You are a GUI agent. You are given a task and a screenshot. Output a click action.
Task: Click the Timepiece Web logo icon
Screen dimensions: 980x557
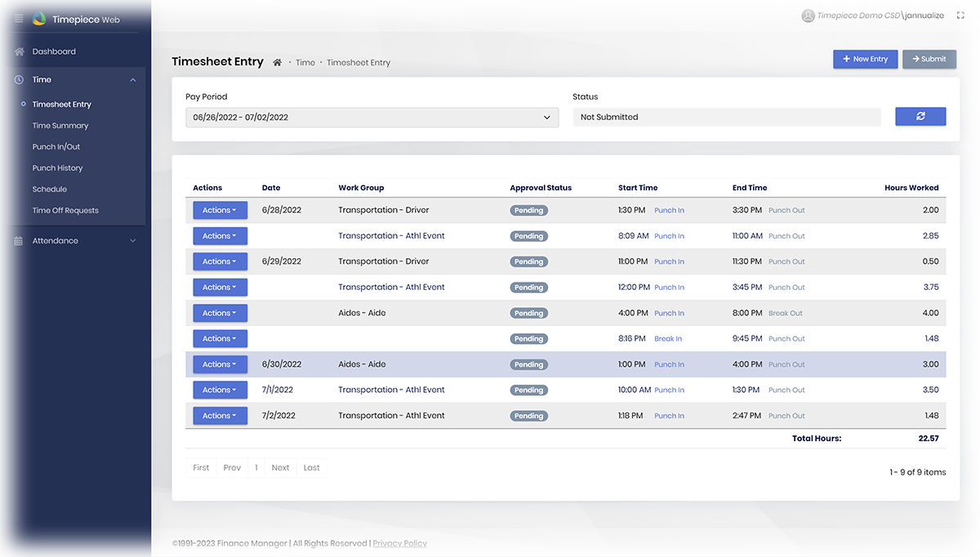(39, 19)
